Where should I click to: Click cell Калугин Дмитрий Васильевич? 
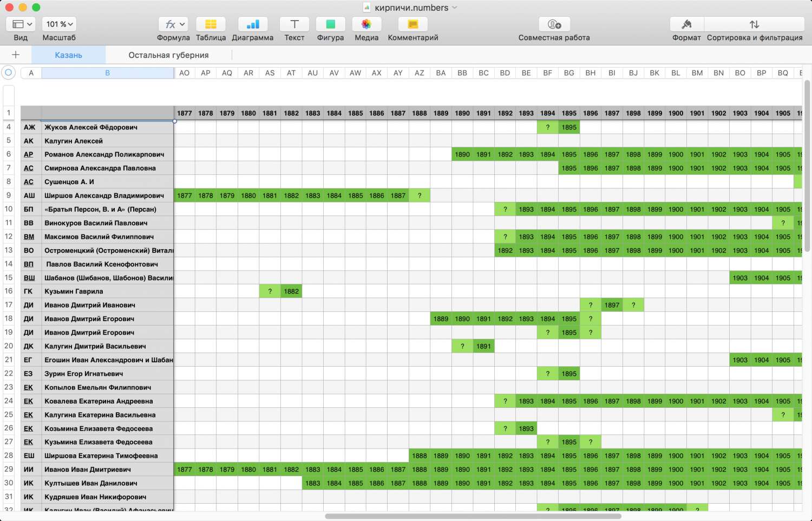(x=108, y=346)
